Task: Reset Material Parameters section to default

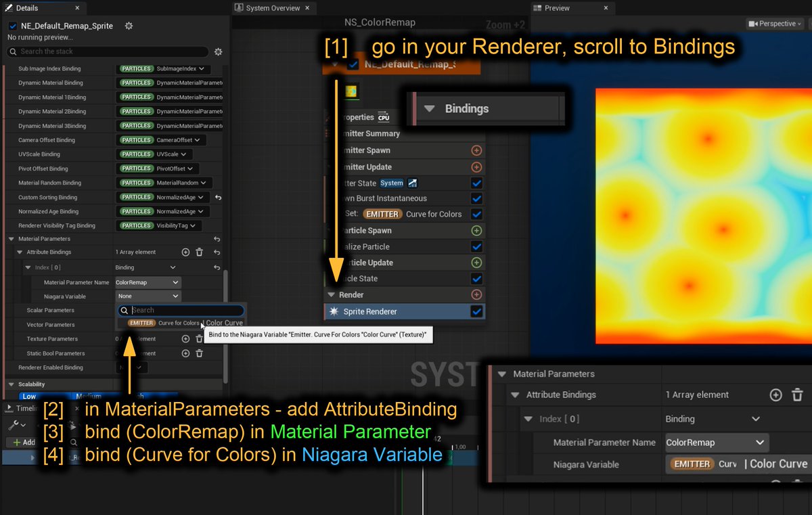Action: [217, 239]
